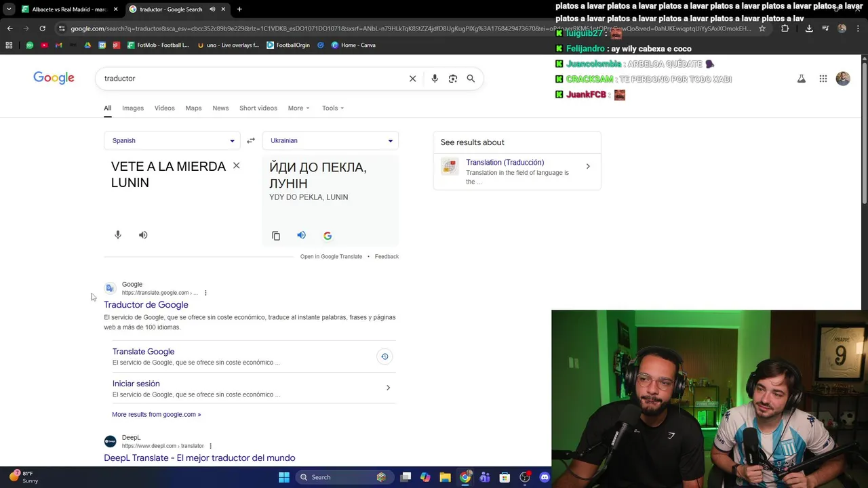Swap the source and target languages
The height and width of the screenshot is (488, 868).
pos(251,140)
